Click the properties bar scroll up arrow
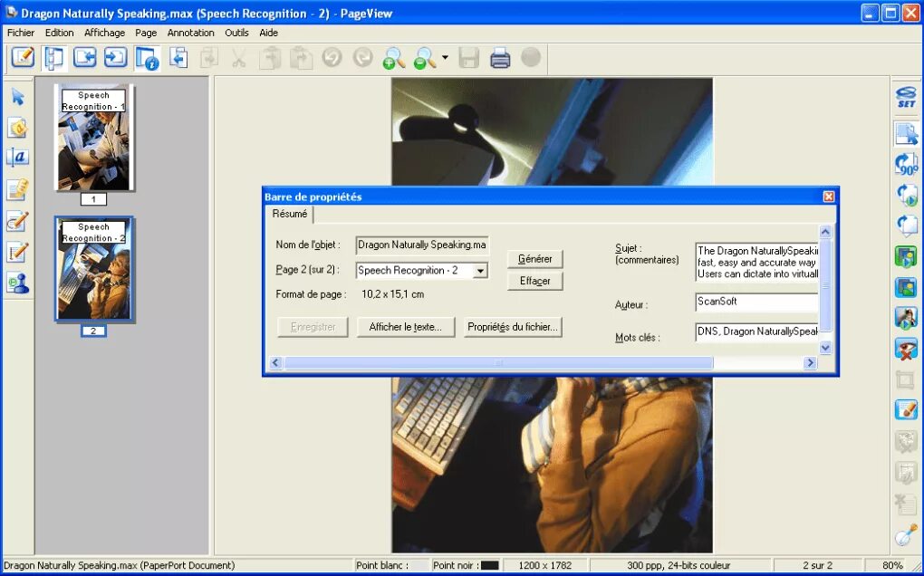The image size is (924, 576). [x=825, y=232]
